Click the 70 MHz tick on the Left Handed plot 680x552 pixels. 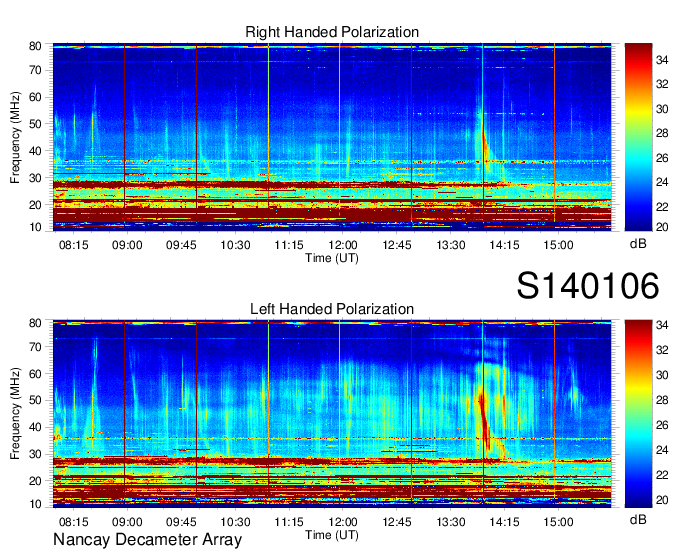(x=35, y=346)
